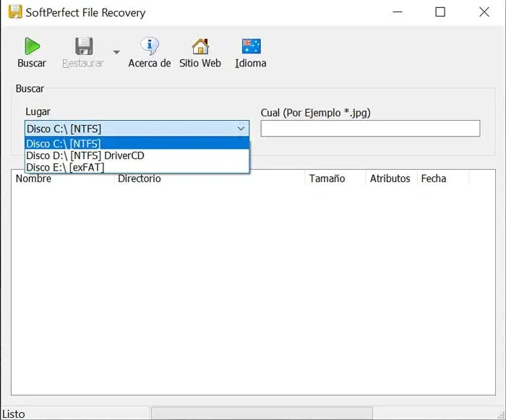The height and width of the screenshot is (420, 506).
Task: Minimize the File Recovery window
Action: click(x=398, y=12)
